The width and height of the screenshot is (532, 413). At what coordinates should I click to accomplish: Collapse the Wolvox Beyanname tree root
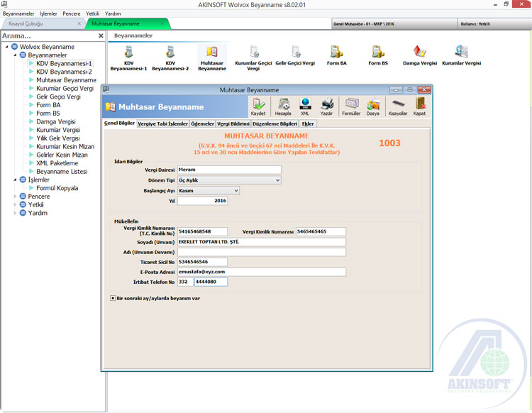pyautogui.click(x=7, y=47)
